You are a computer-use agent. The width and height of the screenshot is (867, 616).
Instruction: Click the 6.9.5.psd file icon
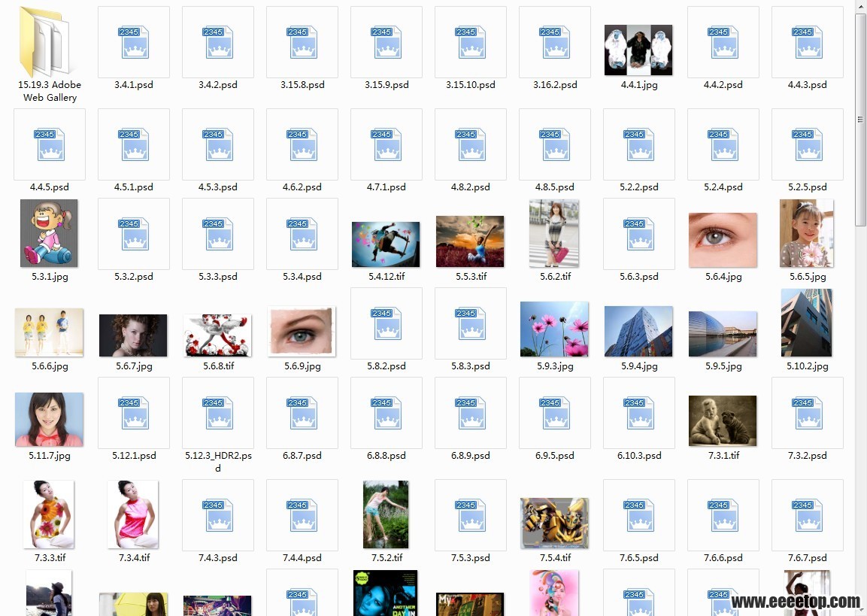[x=555, y=413]
